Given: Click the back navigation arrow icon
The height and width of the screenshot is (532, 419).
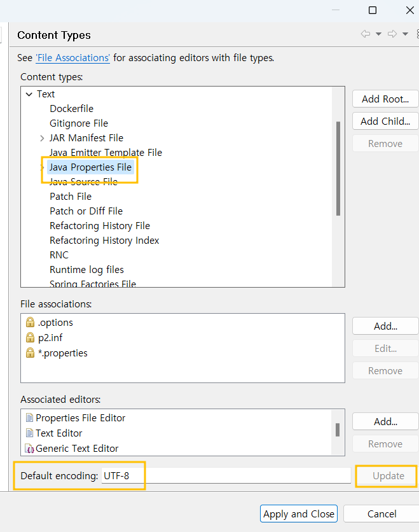Looking at the screenshot, I should point(366,34).
